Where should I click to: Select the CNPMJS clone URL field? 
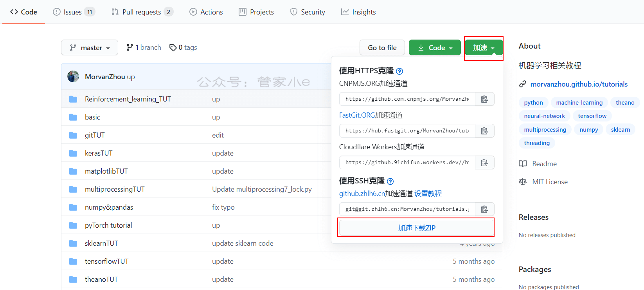coord(407,99)
